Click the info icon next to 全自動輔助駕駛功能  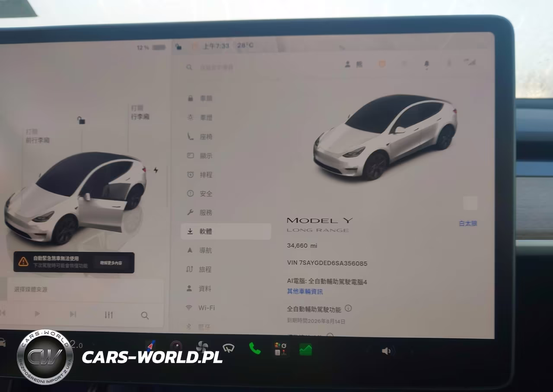pyautogui.click(x=348, y=308)
